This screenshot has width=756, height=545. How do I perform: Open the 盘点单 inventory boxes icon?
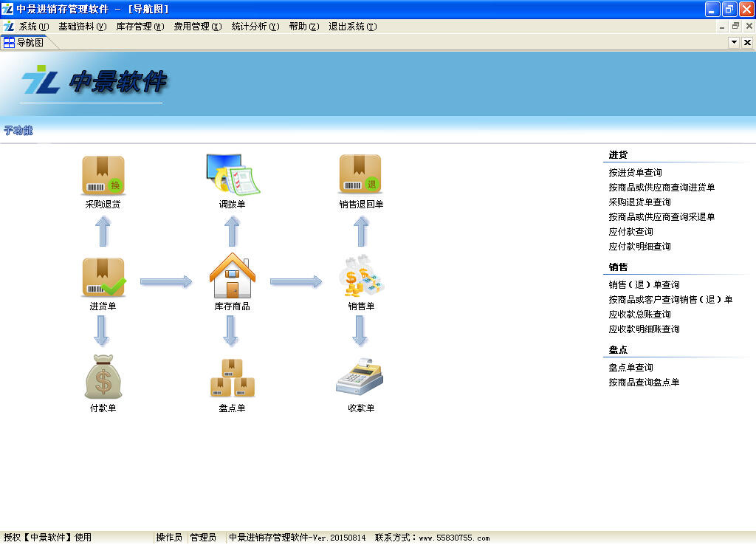[x=232, y=378]
